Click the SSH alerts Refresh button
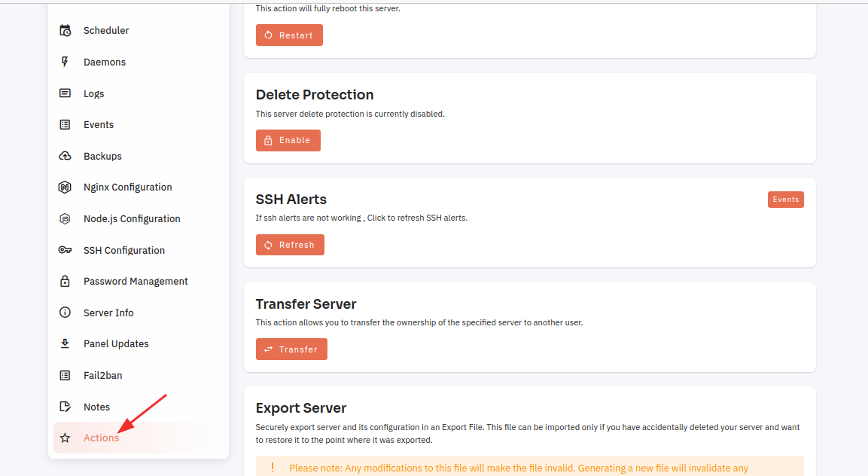Image resolution: width=868 pixels, height=476 pixels. 290,245
